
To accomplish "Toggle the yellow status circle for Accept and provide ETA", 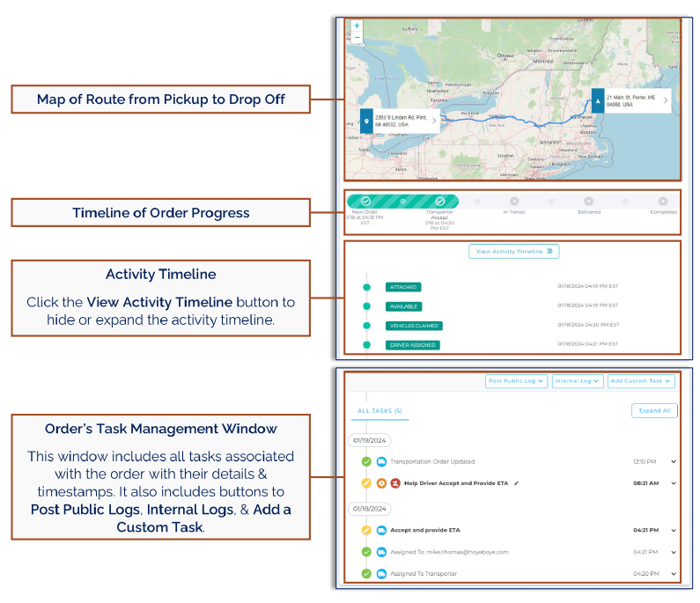I will [366, 530].
